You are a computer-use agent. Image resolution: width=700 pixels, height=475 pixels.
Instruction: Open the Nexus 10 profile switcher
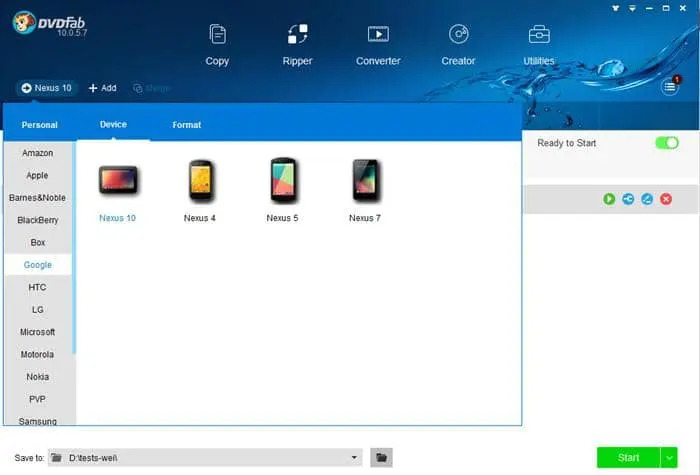47,88
